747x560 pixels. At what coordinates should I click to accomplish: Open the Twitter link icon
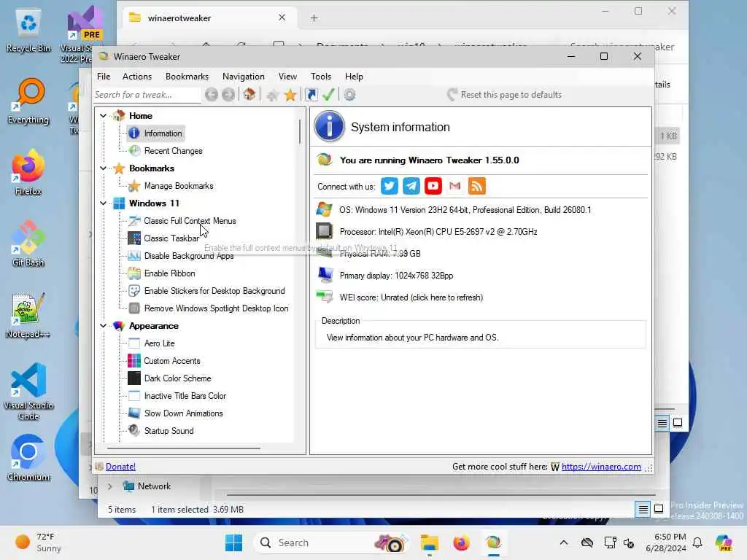(390, 186)
